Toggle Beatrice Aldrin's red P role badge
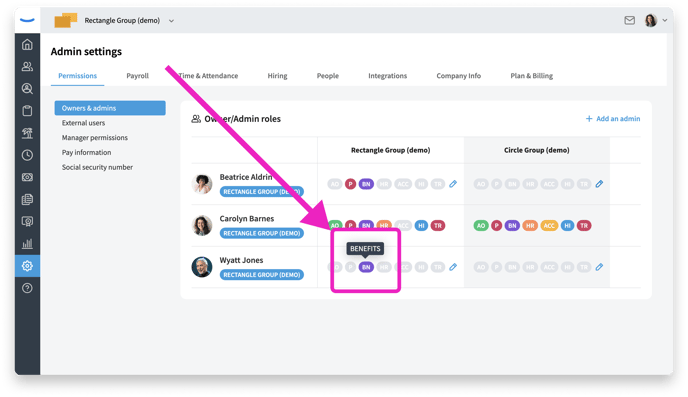The image size is (688, 397). (350, 184)
